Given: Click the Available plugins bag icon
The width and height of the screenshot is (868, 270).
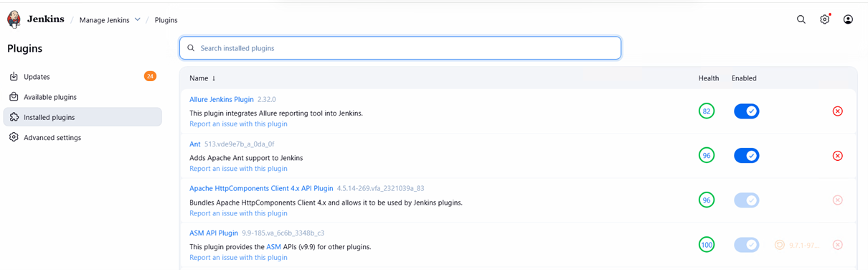Looking at the screenshot, I should coord(14,97).
